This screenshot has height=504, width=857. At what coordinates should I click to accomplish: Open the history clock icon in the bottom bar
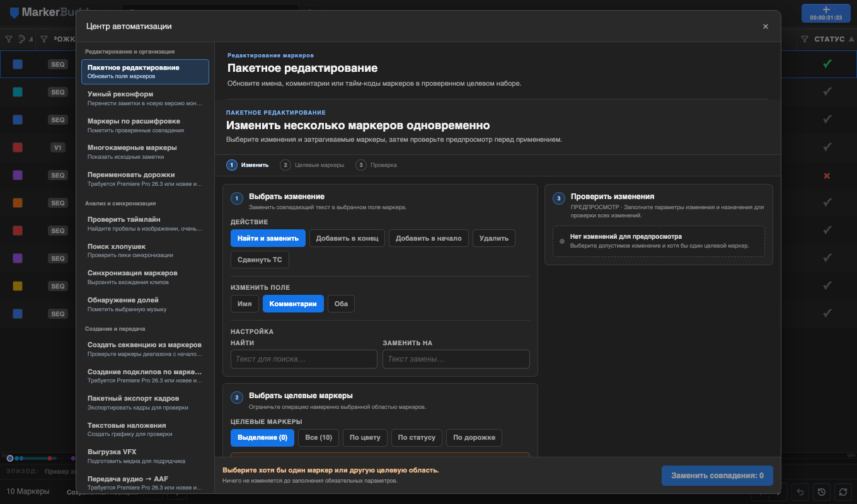(x=821, y=492)
